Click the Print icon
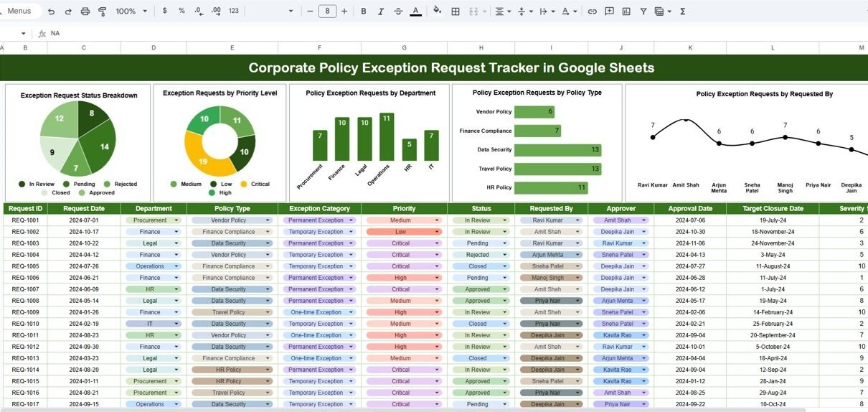 (x=85, y=11)
